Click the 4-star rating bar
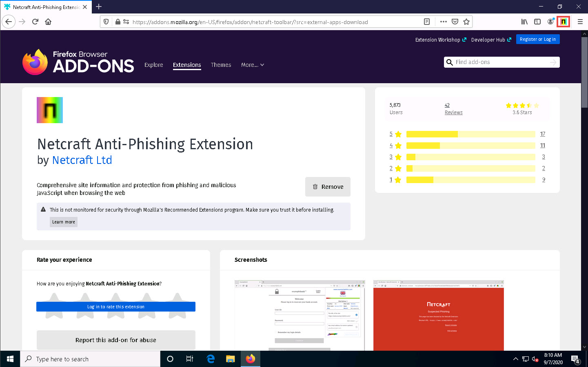 [x=471, y=146]
